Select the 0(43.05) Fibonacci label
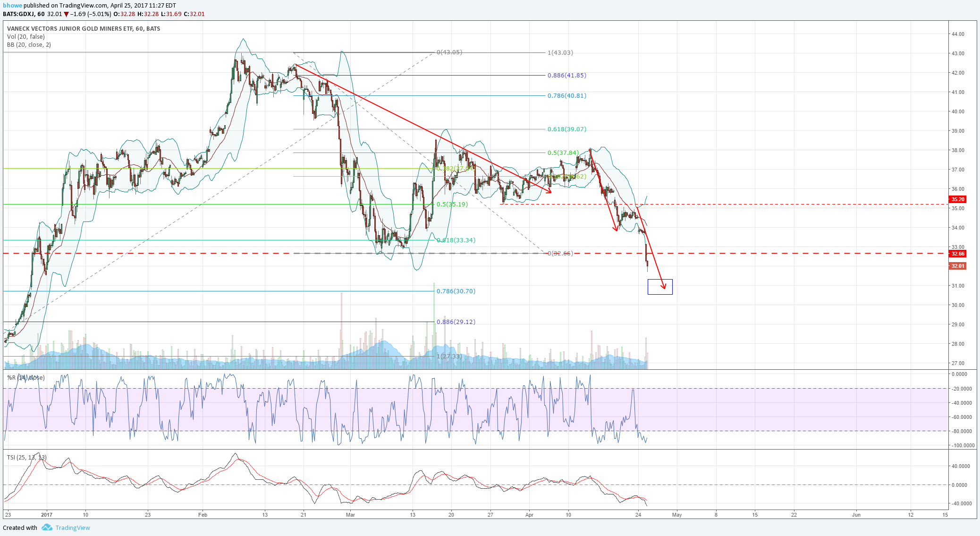 tap(449, 52)
